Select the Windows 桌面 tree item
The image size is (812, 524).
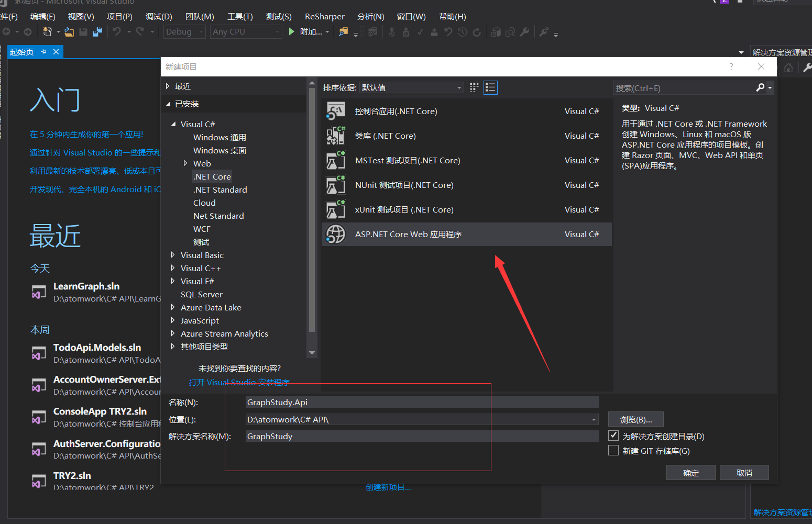click(220, 150)
